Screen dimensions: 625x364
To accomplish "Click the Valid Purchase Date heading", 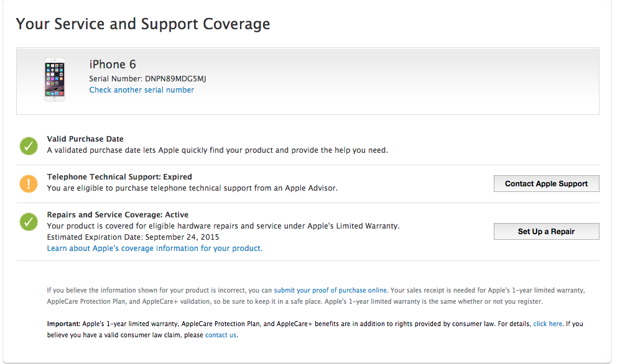I will (x=85, y=139).
